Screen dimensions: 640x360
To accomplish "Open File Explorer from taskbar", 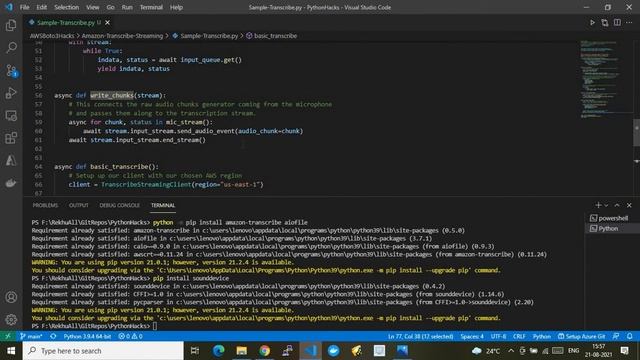I will point(242,351).
